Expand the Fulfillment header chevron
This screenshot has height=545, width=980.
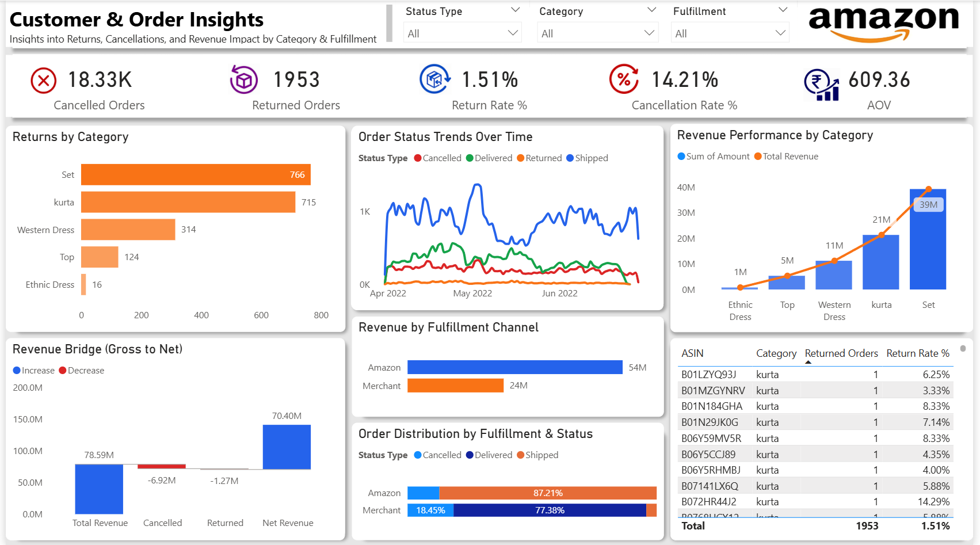(x=783, y=10)
